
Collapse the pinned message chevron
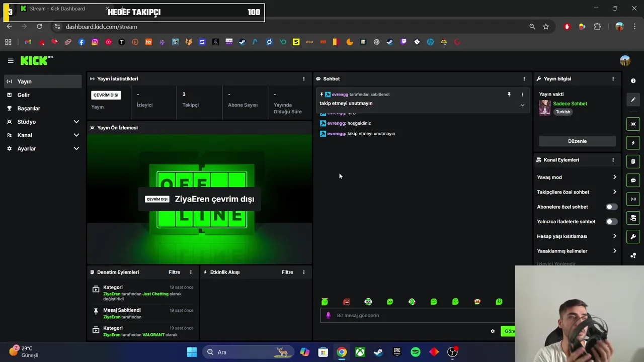click(x=522, y=105)
